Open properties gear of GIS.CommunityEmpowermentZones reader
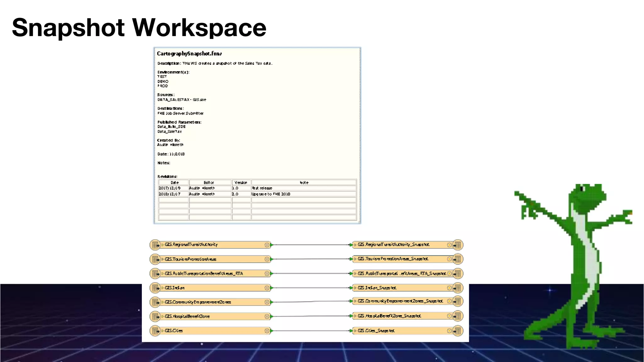Viewport: 644px width, 362px height. (267, 302)
